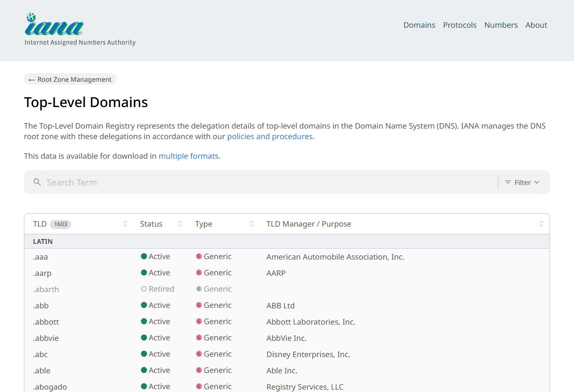Open the Filter dropdown
Viewport: 574px width, 392px height.
522,182
